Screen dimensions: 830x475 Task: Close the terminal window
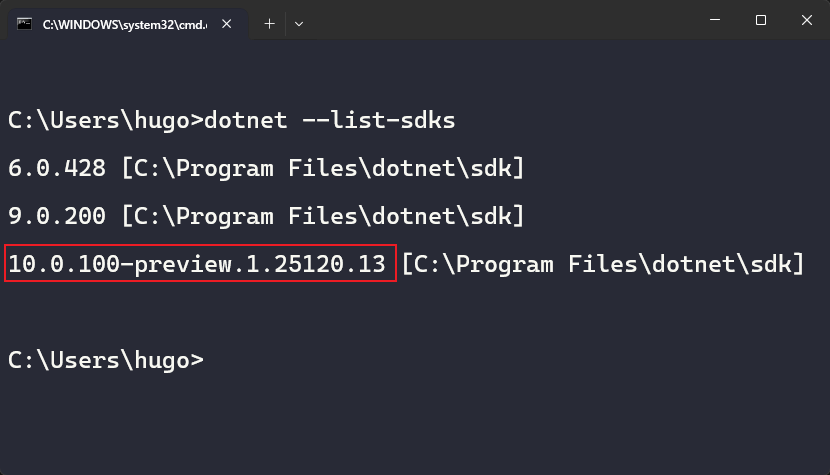click(806, 20)
